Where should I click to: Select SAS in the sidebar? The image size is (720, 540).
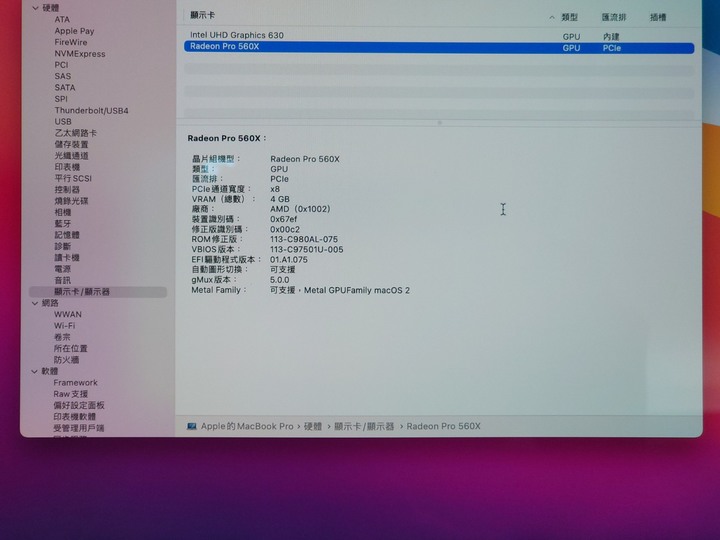tap(62, 76)
